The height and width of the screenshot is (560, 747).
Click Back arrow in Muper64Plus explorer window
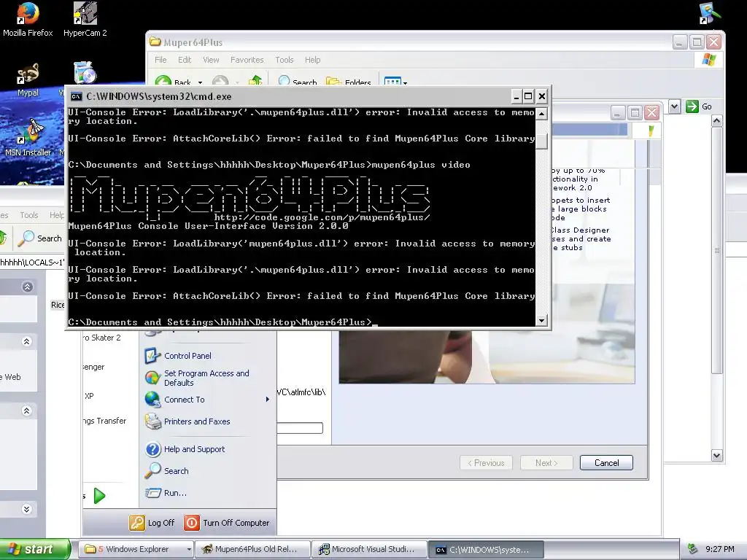click(x=172, y=82)
